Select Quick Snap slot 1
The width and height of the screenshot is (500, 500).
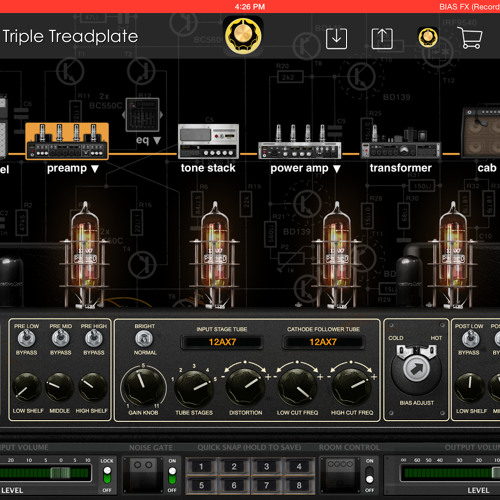point(201,467)
